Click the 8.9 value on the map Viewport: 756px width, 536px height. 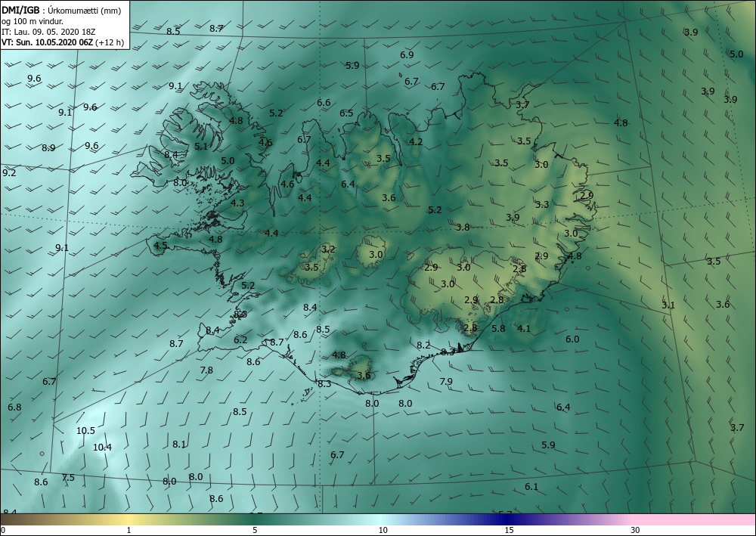click(x=48, y=148)
